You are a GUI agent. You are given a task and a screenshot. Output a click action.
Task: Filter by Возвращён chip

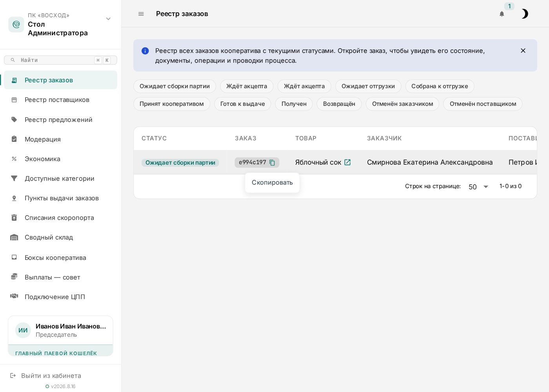click(339, 104)
